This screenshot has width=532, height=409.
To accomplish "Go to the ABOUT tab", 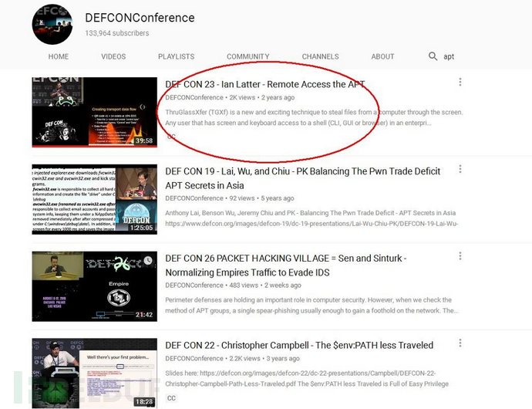I will point(382,56).
